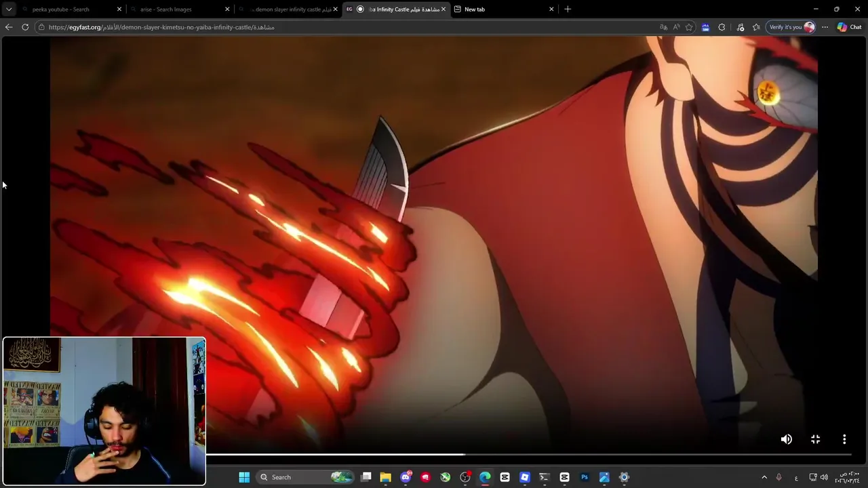Open Roblox from the taskbar
868x488 pixels.
(524, 477)
